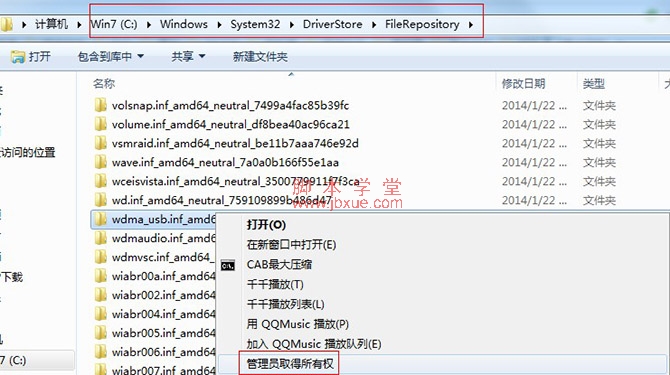
Task: Navigate to DriverStore breadcrumb
Action: coord(332,24)
